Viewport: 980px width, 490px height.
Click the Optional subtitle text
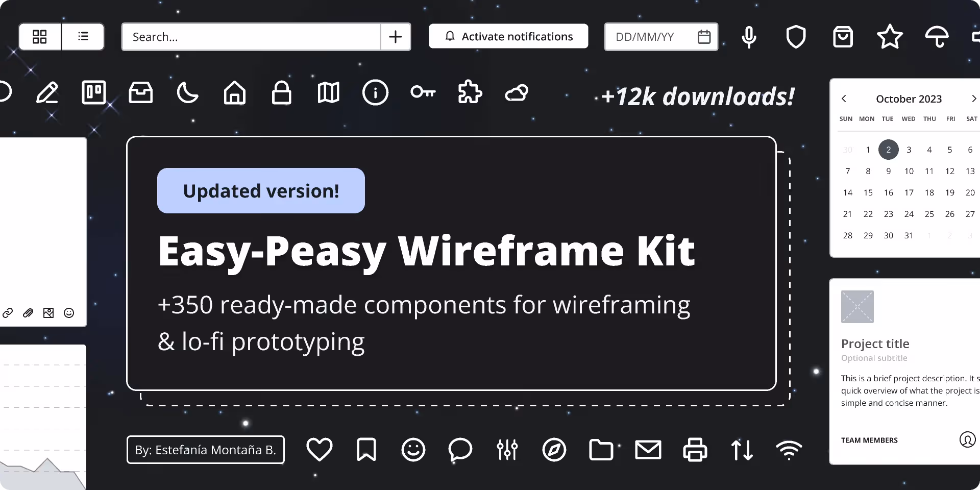pyautogui.click(x=874, y=358)
